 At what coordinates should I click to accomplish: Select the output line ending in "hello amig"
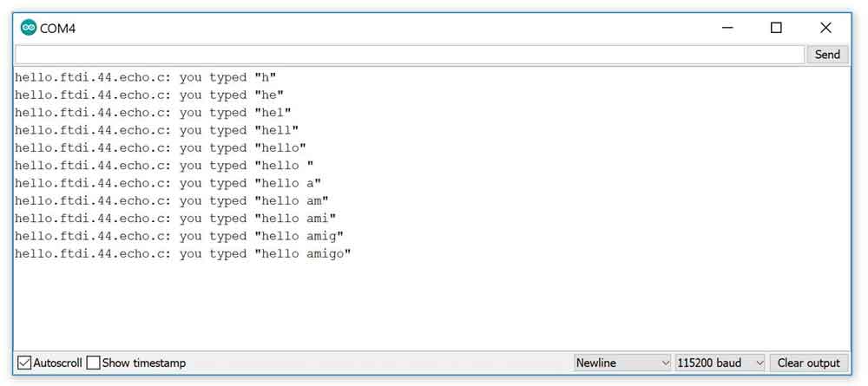179,236
